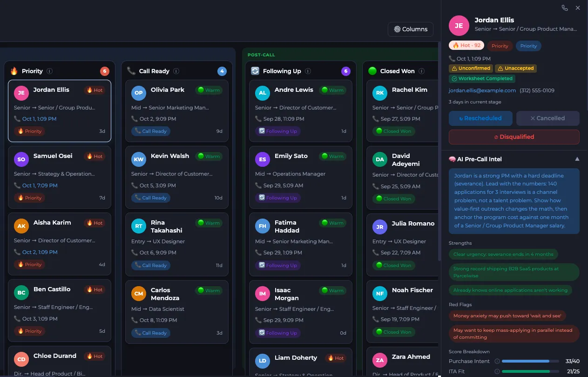
Task: Click Rina Takahashi's RT avatar
Action: pos(139,226)
